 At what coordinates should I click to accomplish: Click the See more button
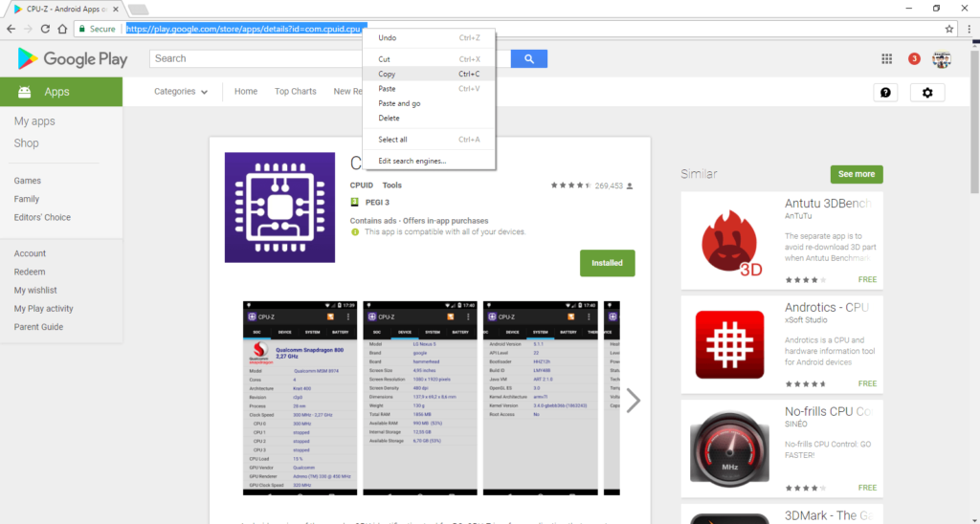click(857, 174)
